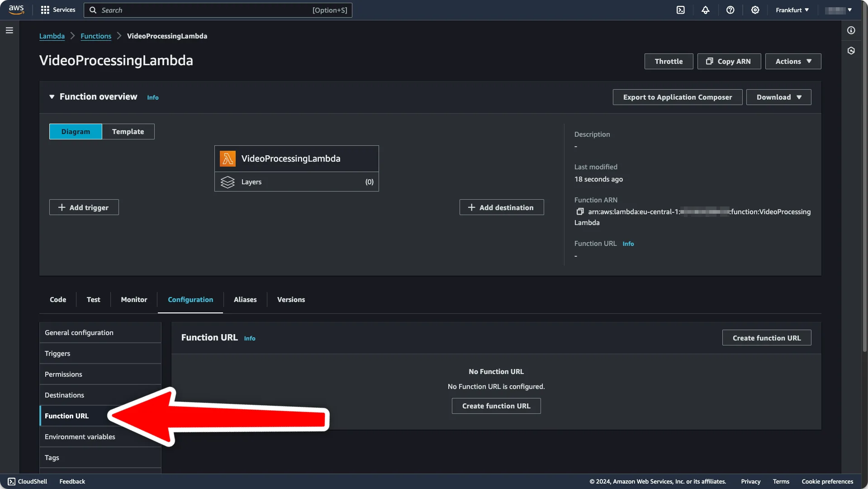Screen dimensions: 868x489
Task: Click the help question mark icon
Action: point(730,10)
